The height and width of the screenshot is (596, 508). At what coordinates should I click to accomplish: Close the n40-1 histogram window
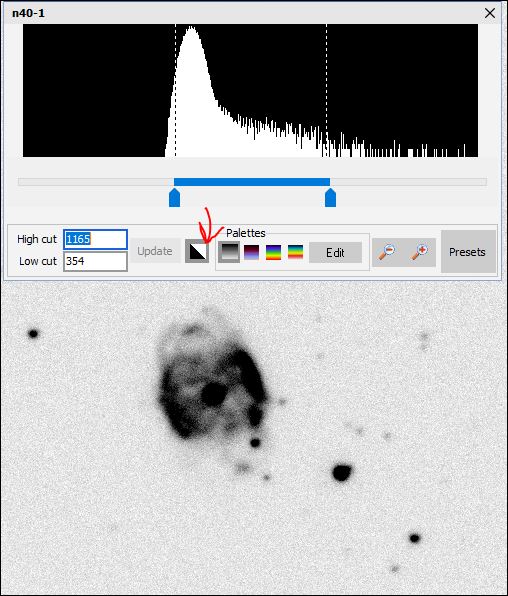[490, 13]
